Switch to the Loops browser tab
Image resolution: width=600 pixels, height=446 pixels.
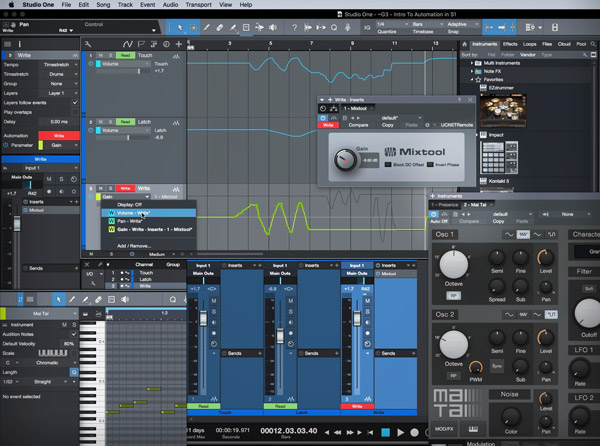[x=530, y=44]
